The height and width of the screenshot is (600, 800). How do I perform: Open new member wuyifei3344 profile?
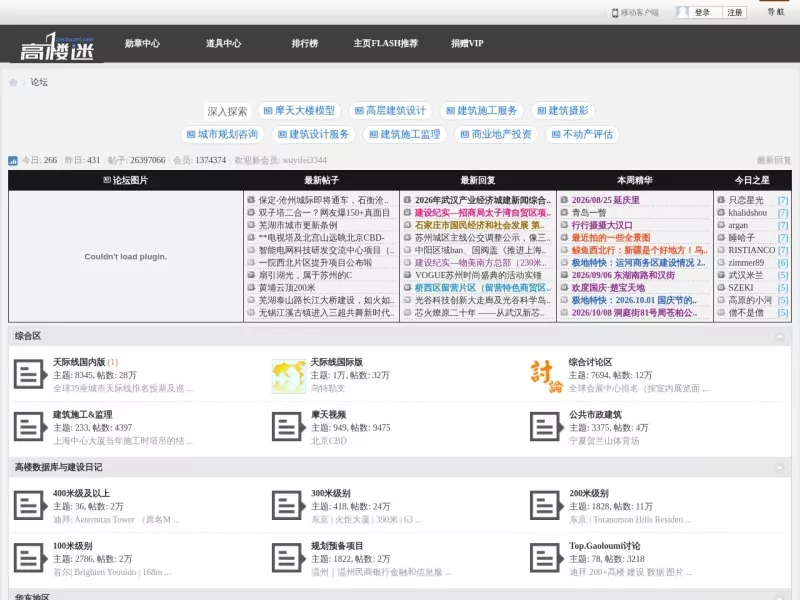[304, 160]
